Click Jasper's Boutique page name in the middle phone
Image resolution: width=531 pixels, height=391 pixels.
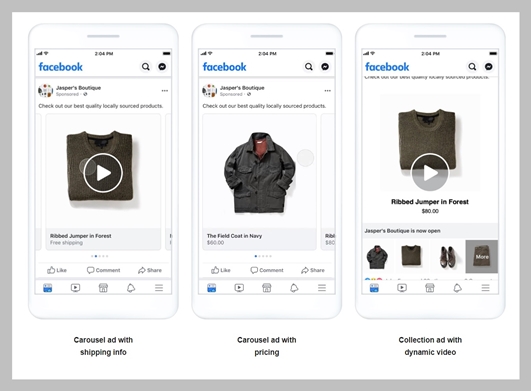coord(242,88)
